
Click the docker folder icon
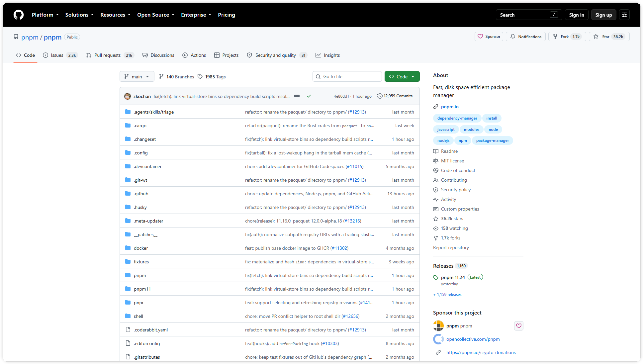pos(128,248)
